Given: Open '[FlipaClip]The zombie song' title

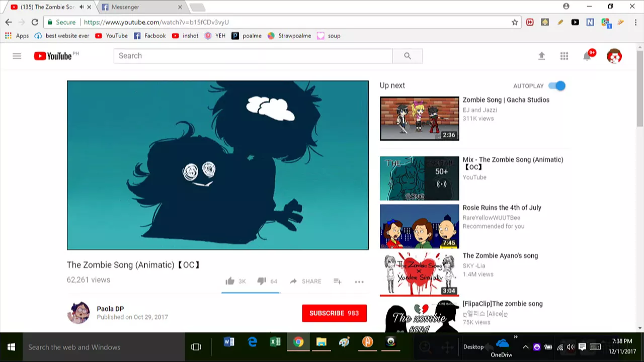Looking at the screenshot, I should (503, 304).
